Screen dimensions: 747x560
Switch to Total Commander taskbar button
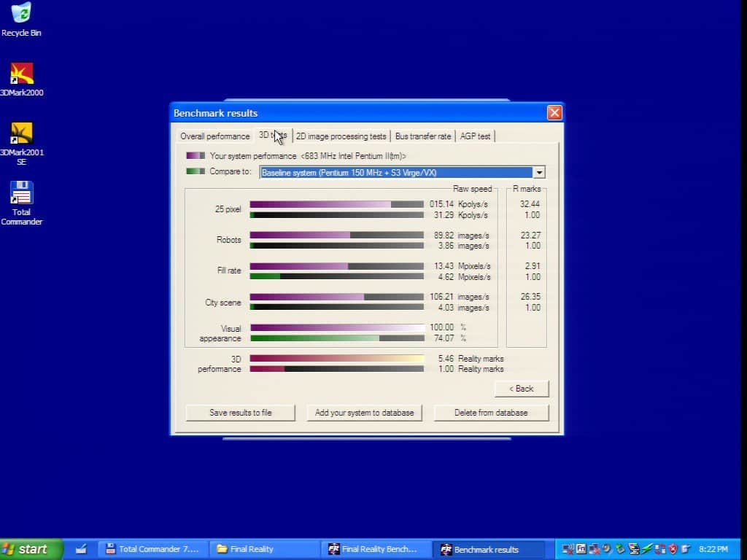coord(153,549)
